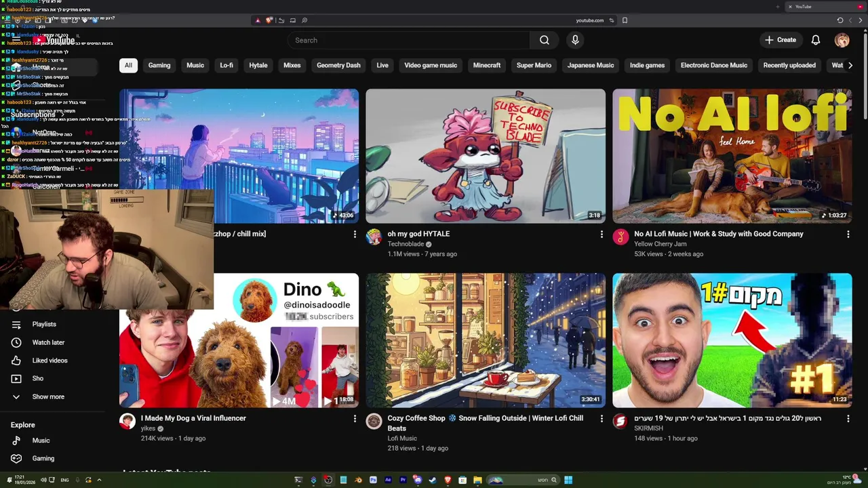This screenshot has width=868, height=488.
Task: Open the oh my god HYTALE title
Action: point(418,234)
